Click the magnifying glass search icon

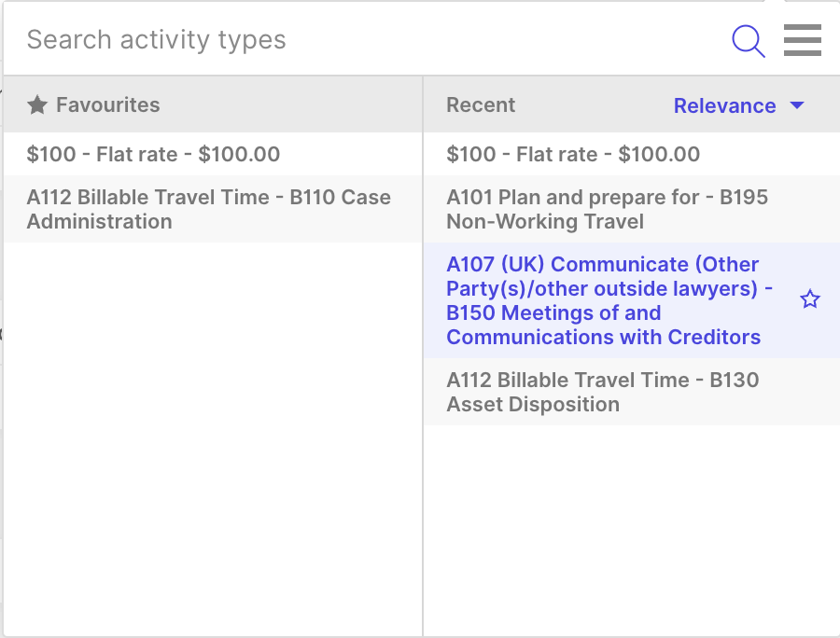pos(749,41)
